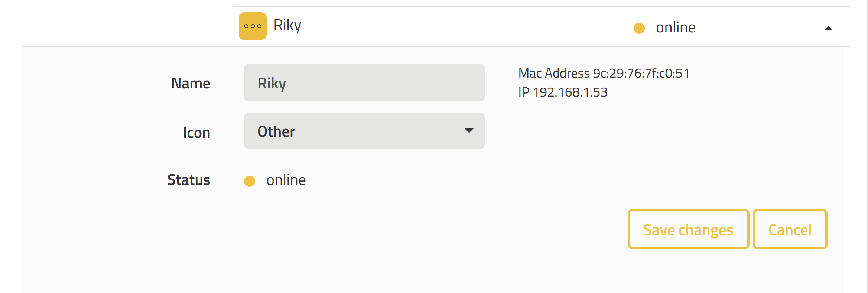This screenshot has width=868, height=293.
Task: Click the Status label
Action: pyautogui.click(x=189, y=180)
